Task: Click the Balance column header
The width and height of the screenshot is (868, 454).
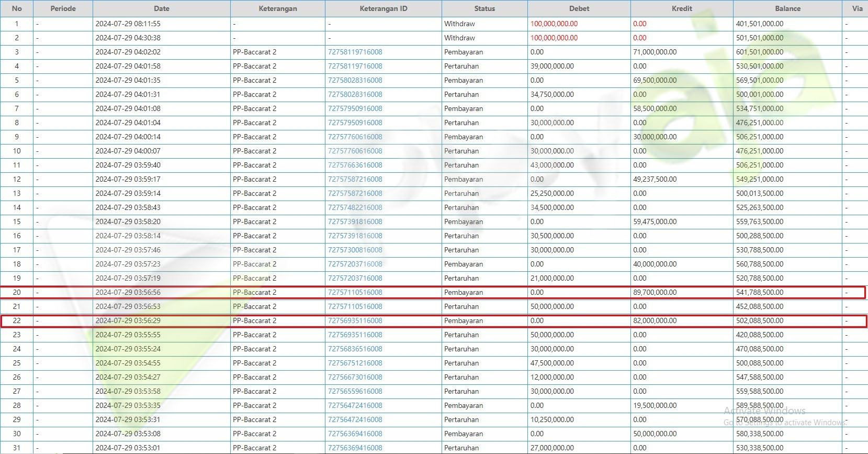Action: point(787,8)
